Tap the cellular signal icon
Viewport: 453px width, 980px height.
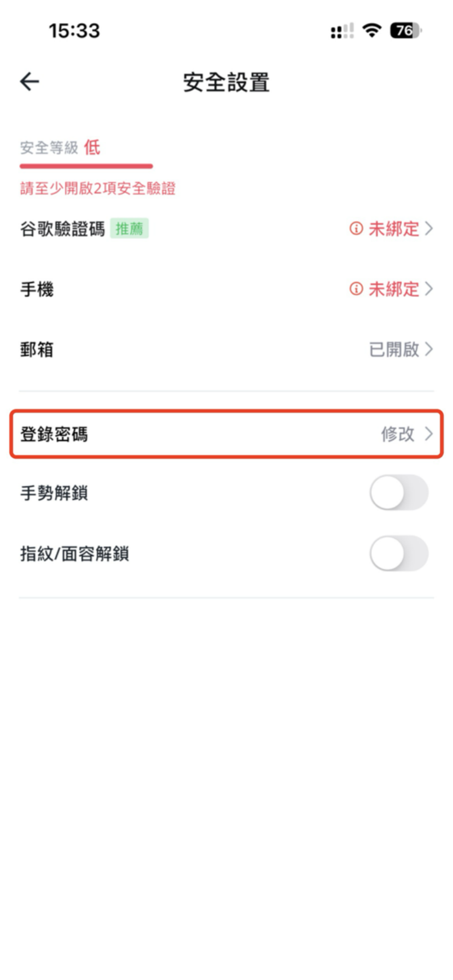[342, 31]
